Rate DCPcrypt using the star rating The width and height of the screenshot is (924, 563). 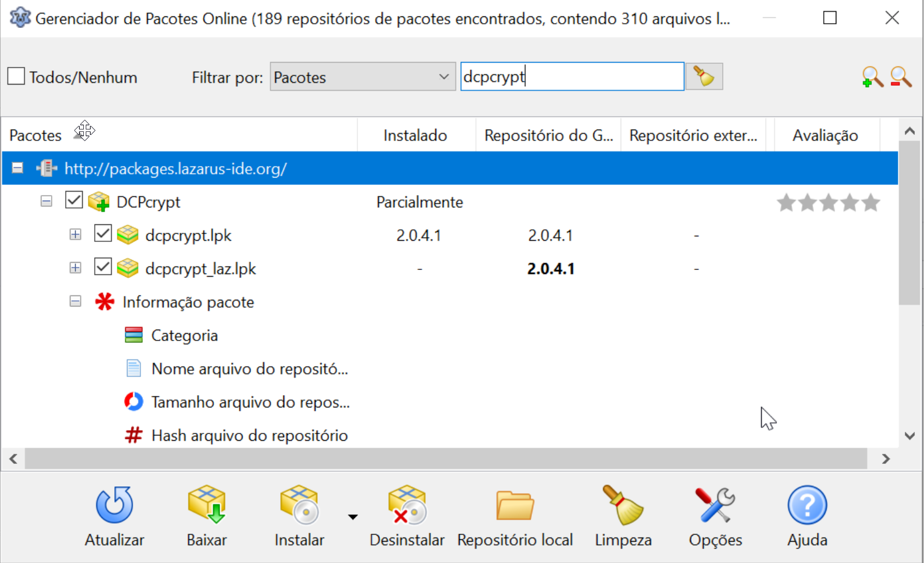point(828,202)
